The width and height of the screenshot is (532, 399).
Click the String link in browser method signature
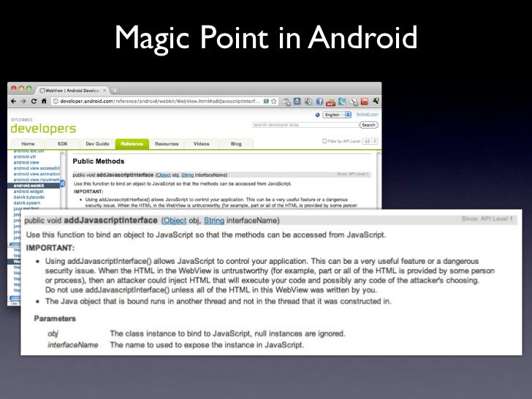[187, 175]
